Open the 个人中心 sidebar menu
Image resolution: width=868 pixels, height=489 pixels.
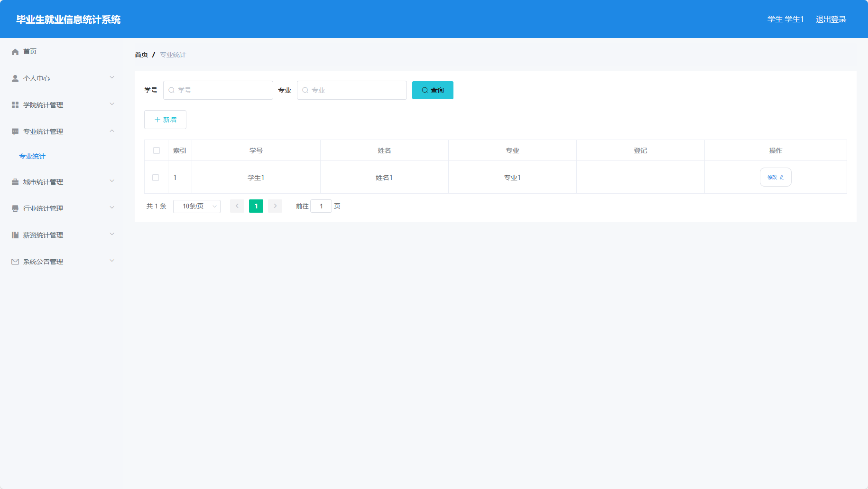62,78
